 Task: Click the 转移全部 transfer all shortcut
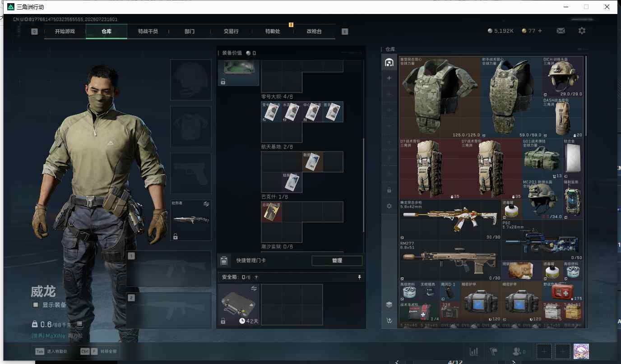tap(98, 351)
